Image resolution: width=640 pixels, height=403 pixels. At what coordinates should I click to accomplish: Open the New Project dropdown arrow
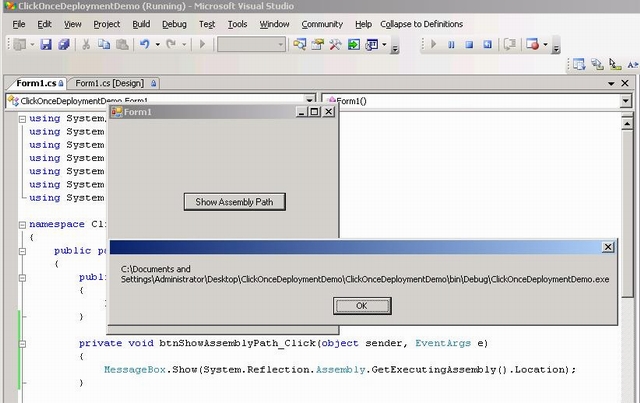(32, 45)
